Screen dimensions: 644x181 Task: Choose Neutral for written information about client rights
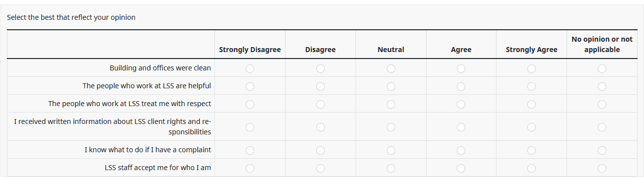(391, 127)
